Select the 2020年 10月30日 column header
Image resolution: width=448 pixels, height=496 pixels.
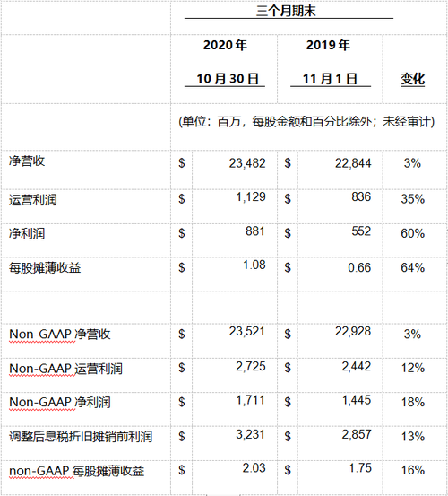225,62
